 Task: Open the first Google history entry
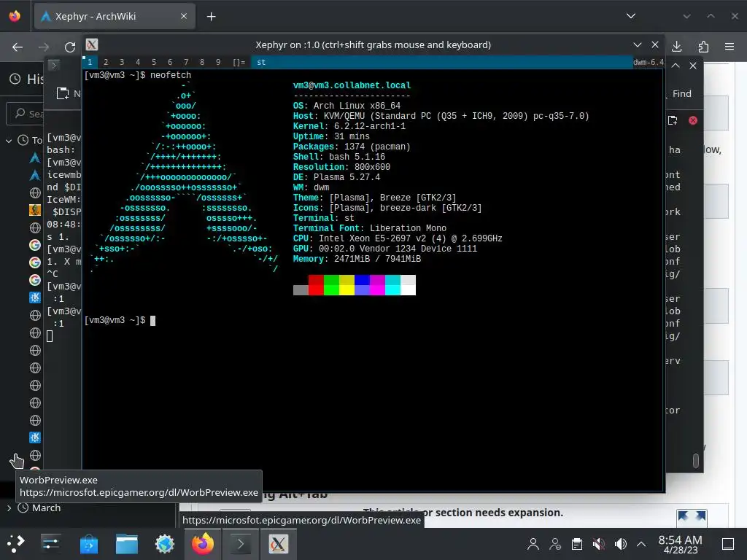click(x=35, y=245)
